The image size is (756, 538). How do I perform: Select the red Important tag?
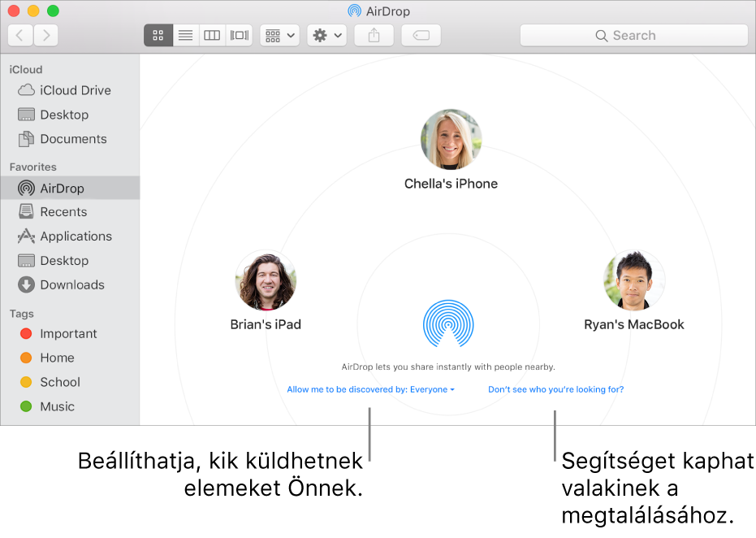[70, 333]
